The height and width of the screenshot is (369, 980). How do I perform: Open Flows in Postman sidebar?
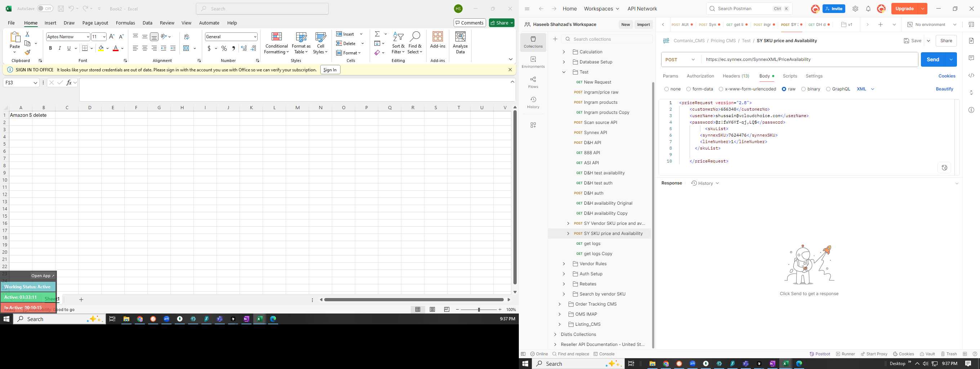point(533,82)
